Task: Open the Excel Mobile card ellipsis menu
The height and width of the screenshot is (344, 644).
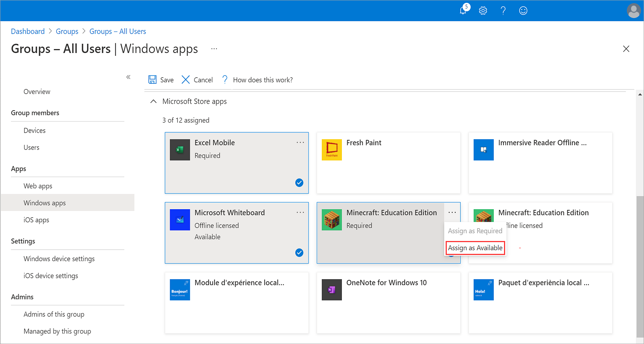Action: click(x=300, y=142)
